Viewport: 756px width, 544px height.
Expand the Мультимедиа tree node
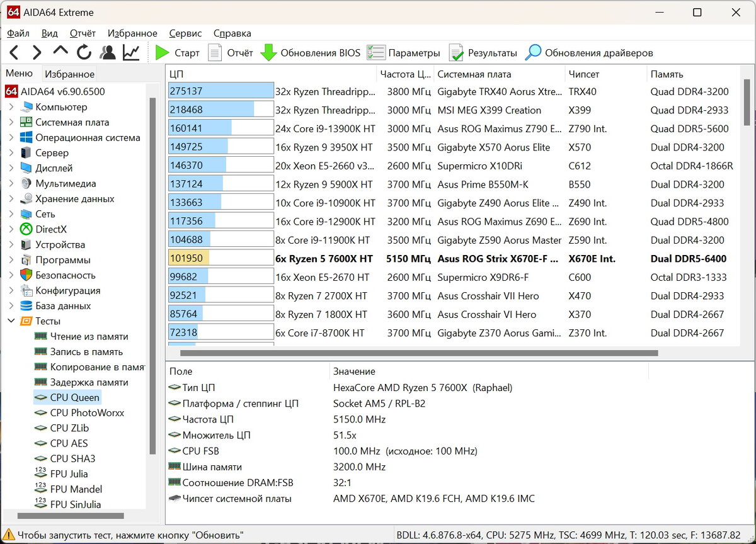(11, 183)
